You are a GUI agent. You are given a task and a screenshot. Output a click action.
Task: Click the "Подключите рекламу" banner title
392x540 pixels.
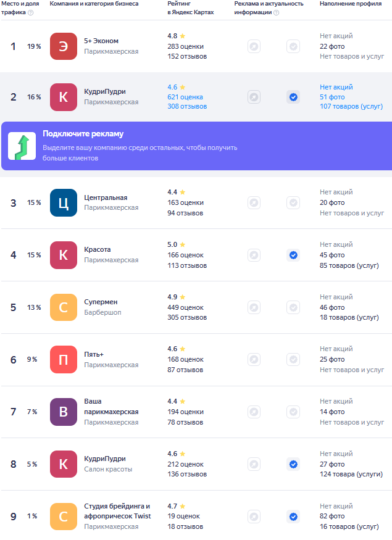(83, 134)
